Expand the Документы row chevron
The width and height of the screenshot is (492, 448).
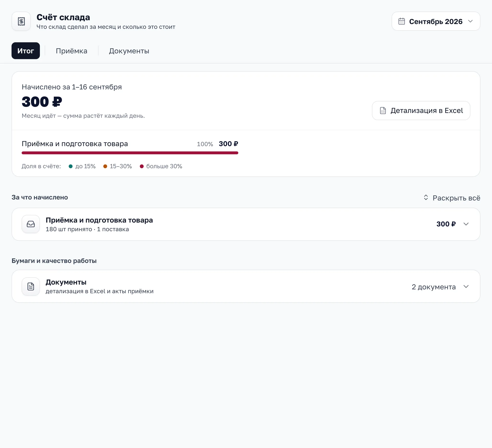coord(466,286)
